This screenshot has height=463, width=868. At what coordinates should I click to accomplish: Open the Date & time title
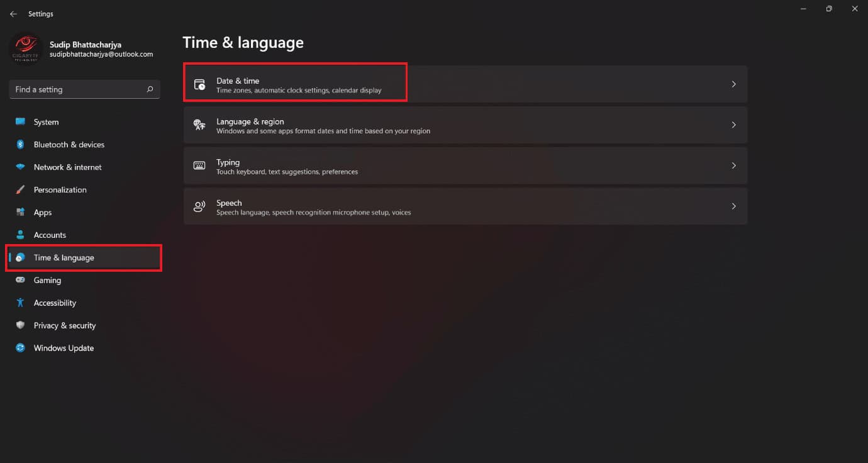point(238,81)
